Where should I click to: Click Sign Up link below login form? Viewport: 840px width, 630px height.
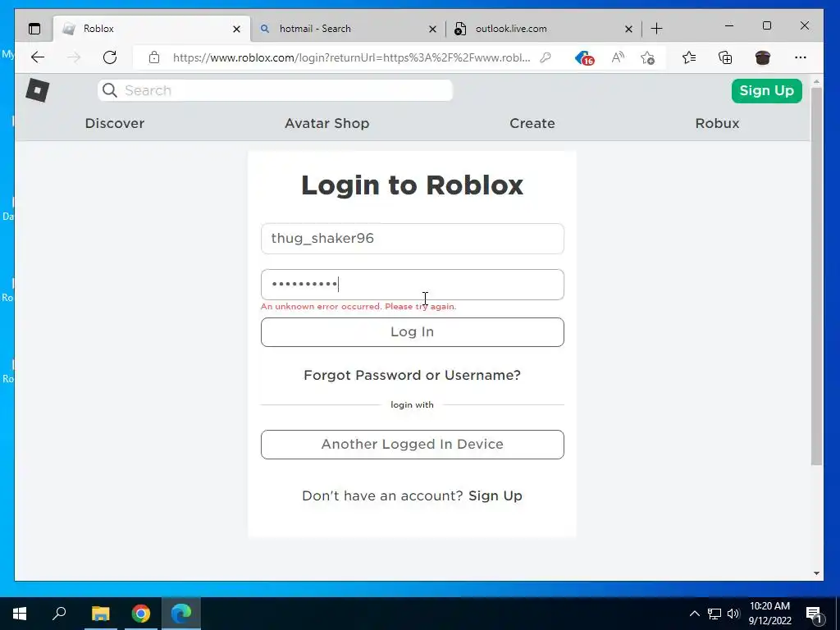tap(495, 495)
